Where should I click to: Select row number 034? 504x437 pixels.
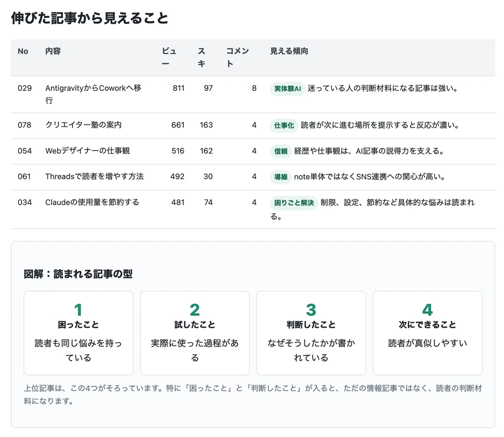click(x=25, y=202)
